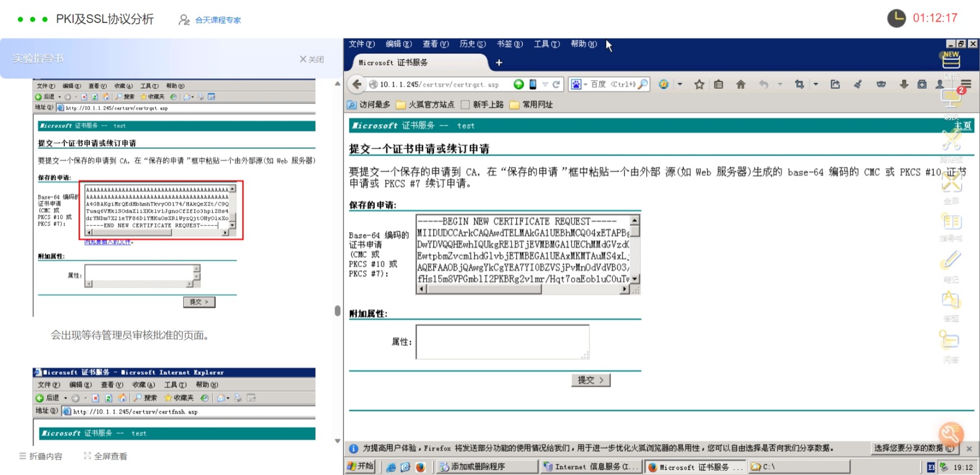980x475 pixels.
Task: Expand the screenshot tool dropdown arrow
Action: click(x=816, y=84)
